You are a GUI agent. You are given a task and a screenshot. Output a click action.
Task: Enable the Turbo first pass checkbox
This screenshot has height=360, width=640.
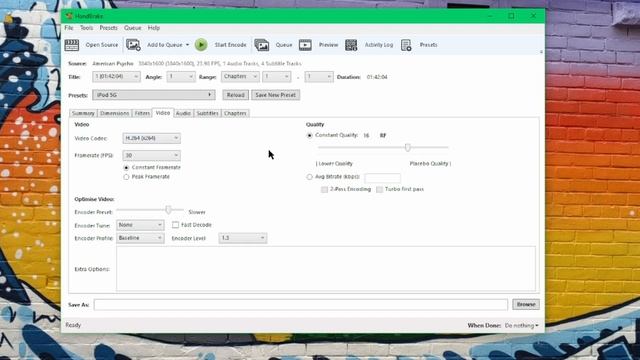click(380, 189)
